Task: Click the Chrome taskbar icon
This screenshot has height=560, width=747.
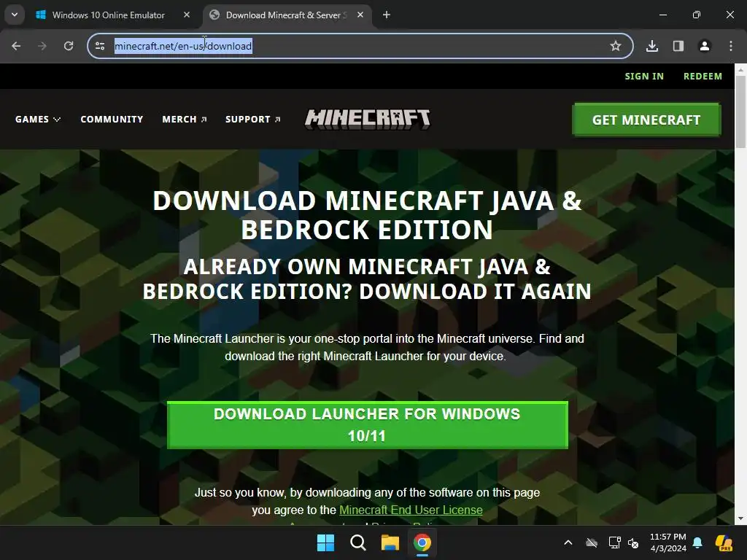Action: [422, 542]
